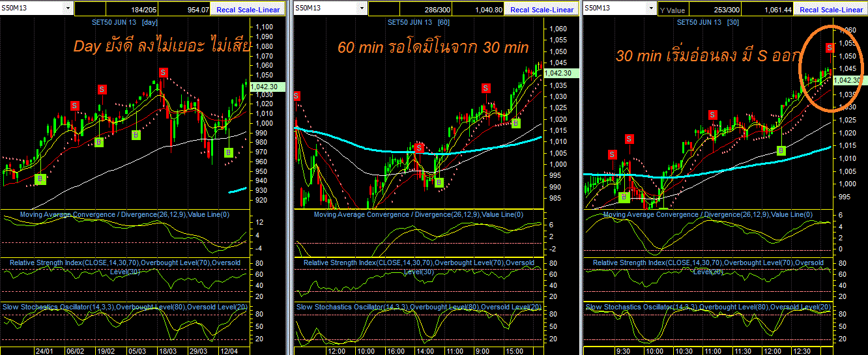Screen dimensions: 868x355
Task: Select the MACD indicator title in the 60-minute chart
Action: (418, 214)
